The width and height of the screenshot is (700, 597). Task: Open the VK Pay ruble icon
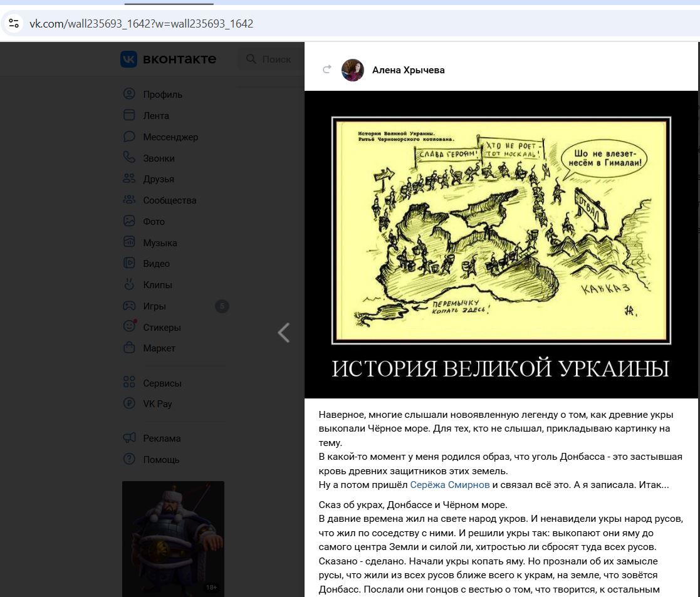[x=129, y=403]
